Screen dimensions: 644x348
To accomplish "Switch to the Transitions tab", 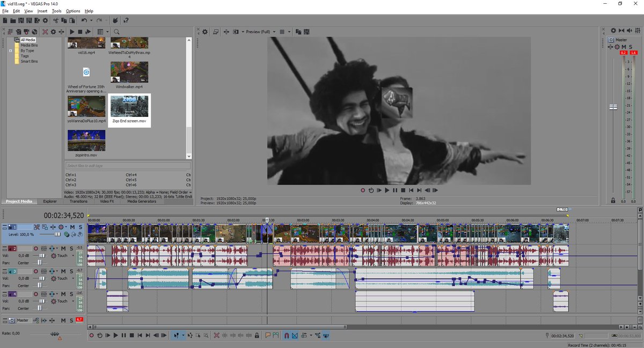I will (78, 201).
